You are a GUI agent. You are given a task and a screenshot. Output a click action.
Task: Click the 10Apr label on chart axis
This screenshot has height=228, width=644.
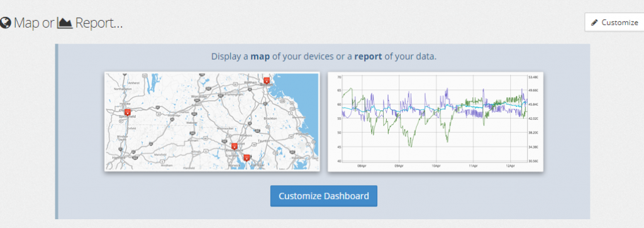436,166
